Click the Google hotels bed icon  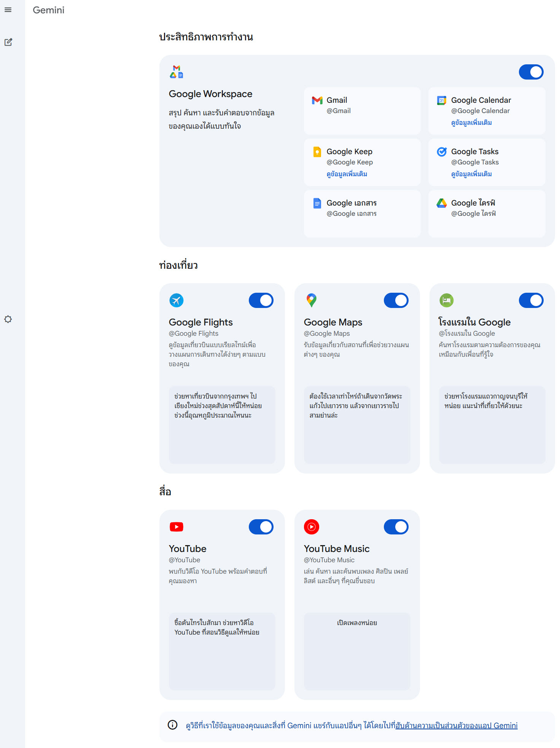tap(447, 300)
